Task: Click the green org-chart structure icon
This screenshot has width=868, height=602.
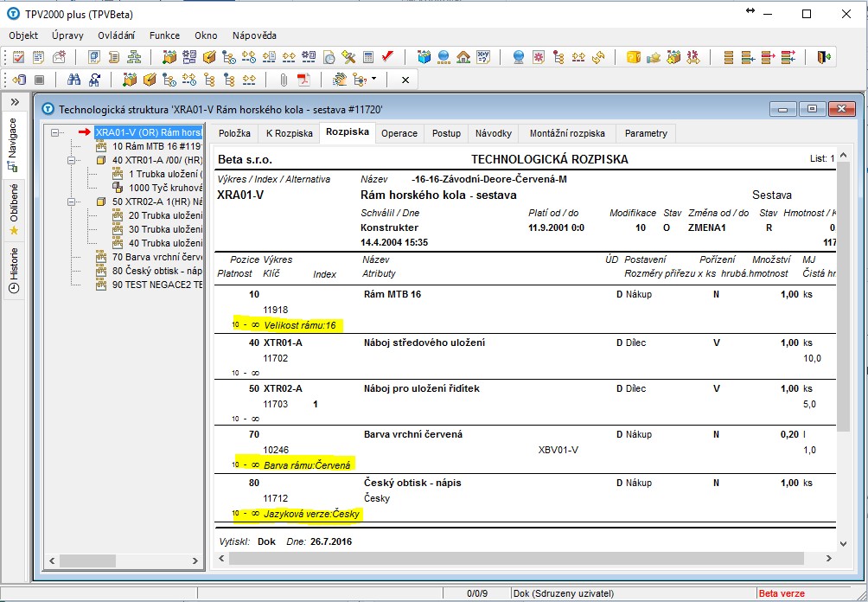Action: click(x=134, y=56)
